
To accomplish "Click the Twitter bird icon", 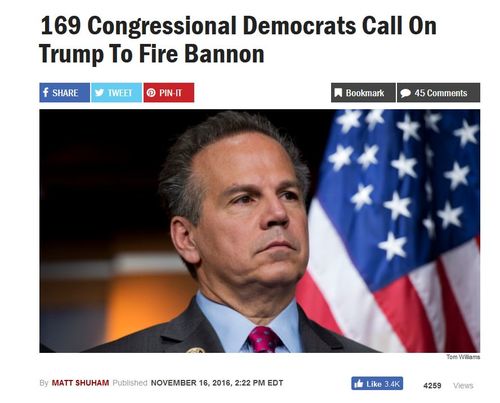I will click(99, 93).
